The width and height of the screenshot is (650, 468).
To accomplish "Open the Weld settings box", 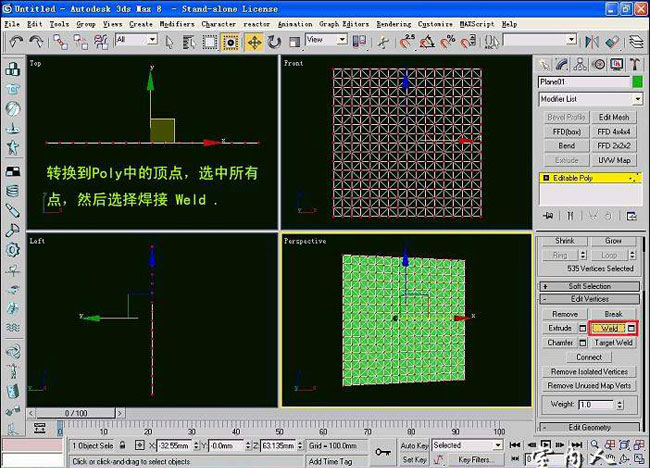I will (x=631, y=328).
